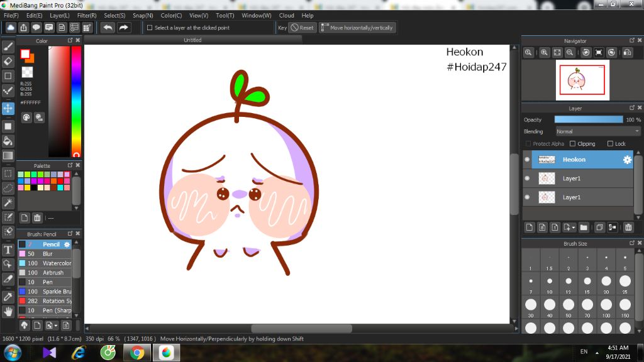This screenshot has height=362, width=644.
Task: Delete the selected layer with trash icon
Action: coord(628,228)
